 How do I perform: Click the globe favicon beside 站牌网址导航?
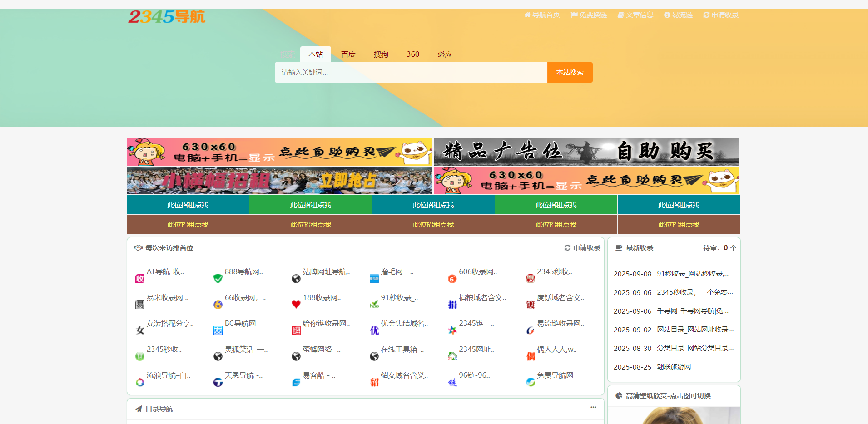tap(296, 279)
